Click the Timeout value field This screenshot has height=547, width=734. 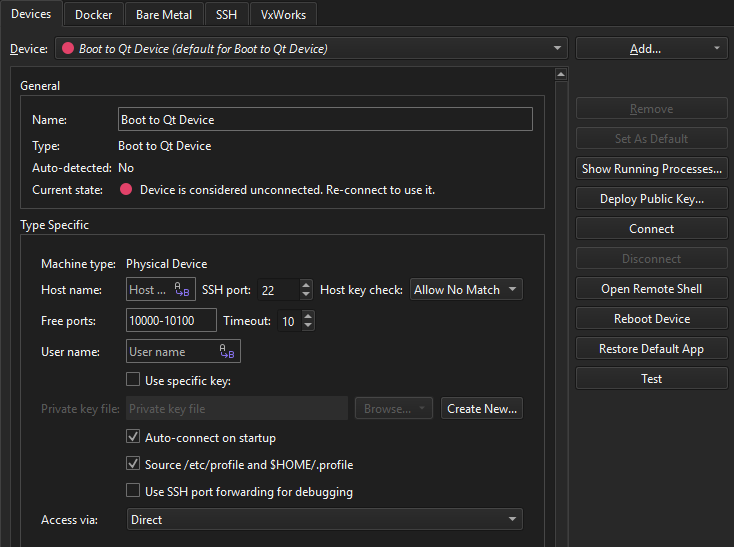[x=290, y=321]
